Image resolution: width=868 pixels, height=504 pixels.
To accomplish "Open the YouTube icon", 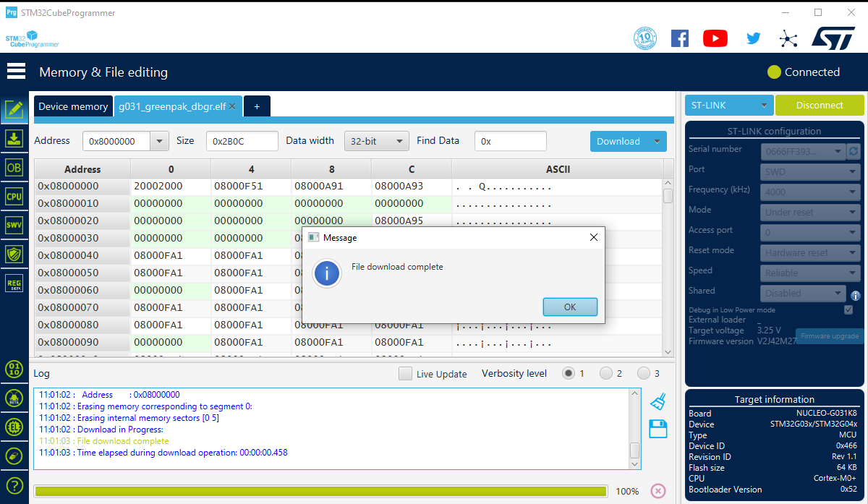I will click(x=715, y=38).
